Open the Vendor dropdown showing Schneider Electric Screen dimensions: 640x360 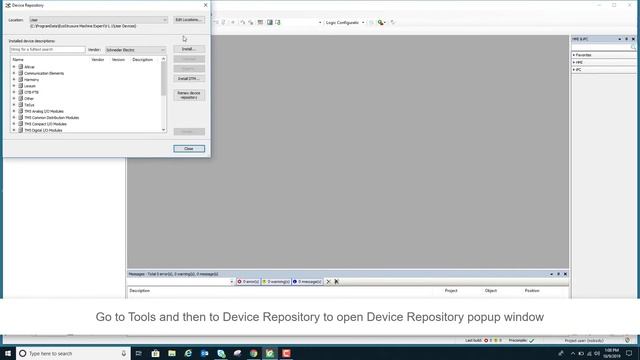pos(136,50)
